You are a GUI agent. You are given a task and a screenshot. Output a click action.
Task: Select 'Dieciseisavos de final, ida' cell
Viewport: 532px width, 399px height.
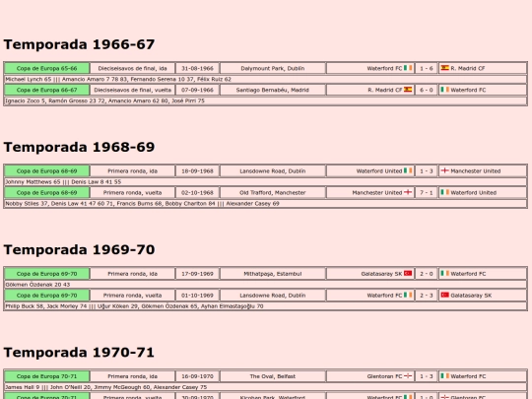click(133, 68)
